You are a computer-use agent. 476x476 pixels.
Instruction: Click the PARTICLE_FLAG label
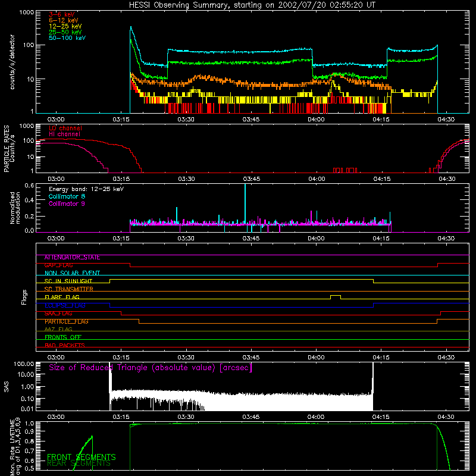point(67,321)
